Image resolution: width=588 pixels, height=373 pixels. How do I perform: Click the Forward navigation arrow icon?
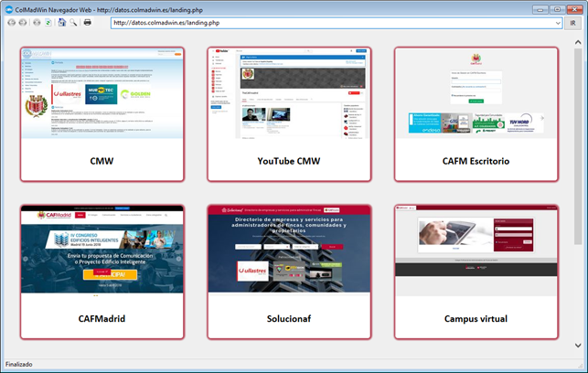coord(23,22)
